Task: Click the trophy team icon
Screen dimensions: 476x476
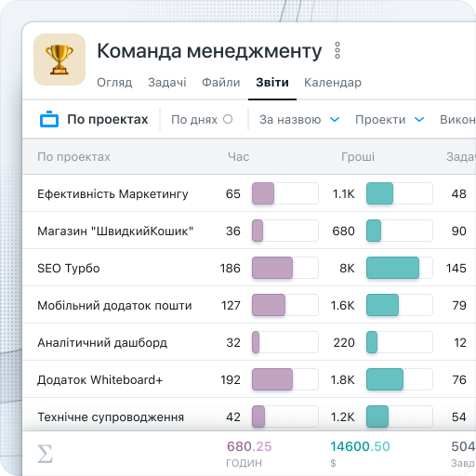Action: 59,59
